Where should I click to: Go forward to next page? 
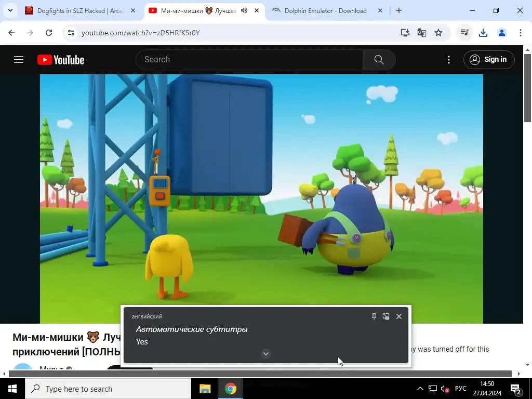[x=30, y=33]
